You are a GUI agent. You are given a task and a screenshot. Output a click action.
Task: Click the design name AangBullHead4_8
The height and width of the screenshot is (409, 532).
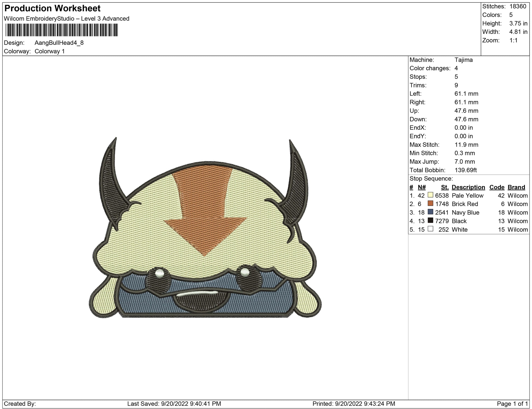click(59, 43)
